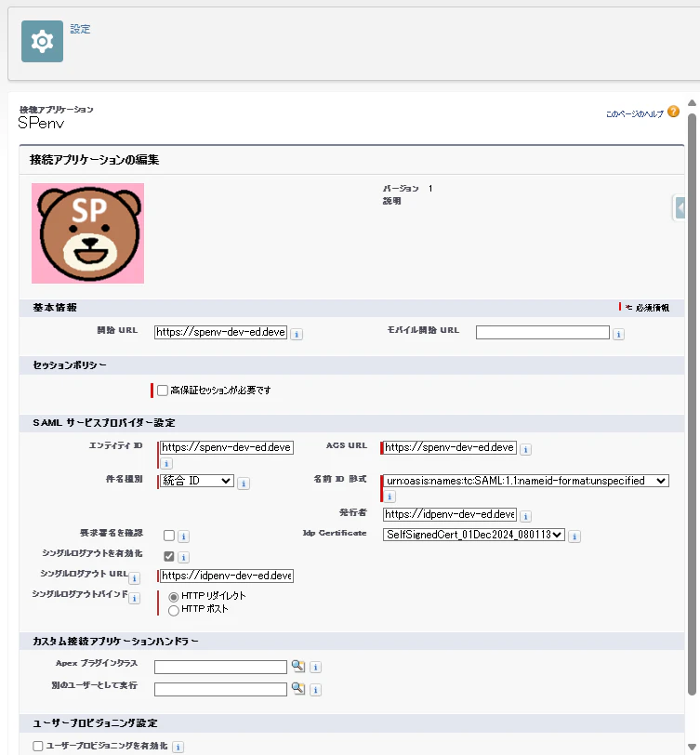Click the セッションポリシー section header
Viewport: 700px width, 755px height.
pyautogui.click(x=70, y=365)
